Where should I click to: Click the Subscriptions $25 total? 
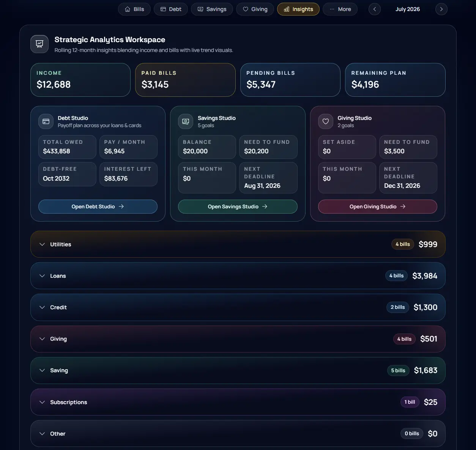pyautogui.click(x=430, y=402)
